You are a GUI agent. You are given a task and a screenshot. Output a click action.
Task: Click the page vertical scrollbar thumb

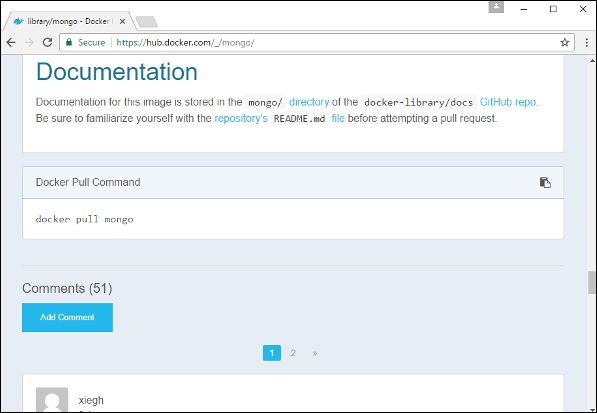pyautogui.click(x=592, y=282)
